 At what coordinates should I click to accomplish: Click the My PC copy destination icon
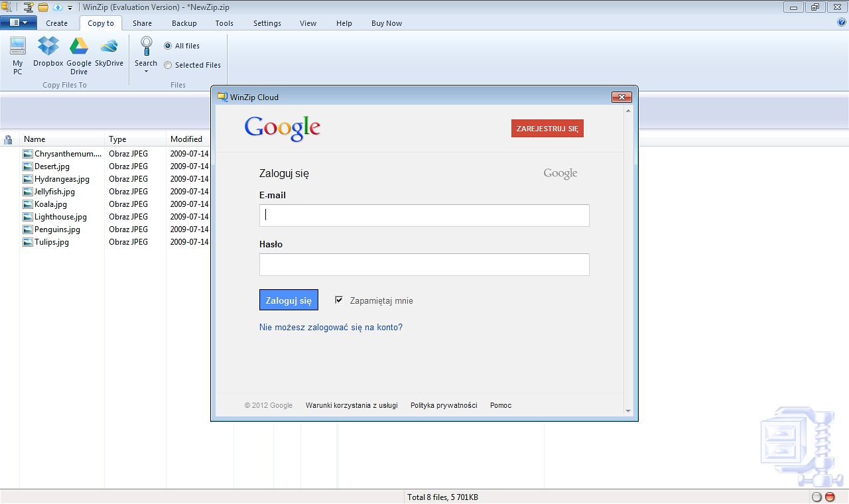point(18,46)
